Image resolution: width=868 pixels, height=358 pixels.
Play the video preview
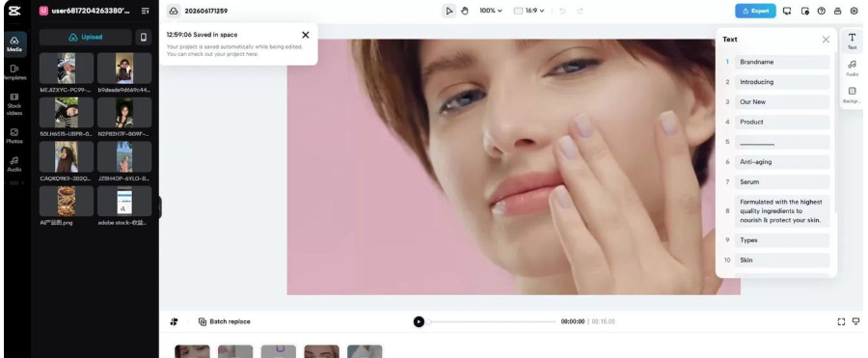coord(419,321)
